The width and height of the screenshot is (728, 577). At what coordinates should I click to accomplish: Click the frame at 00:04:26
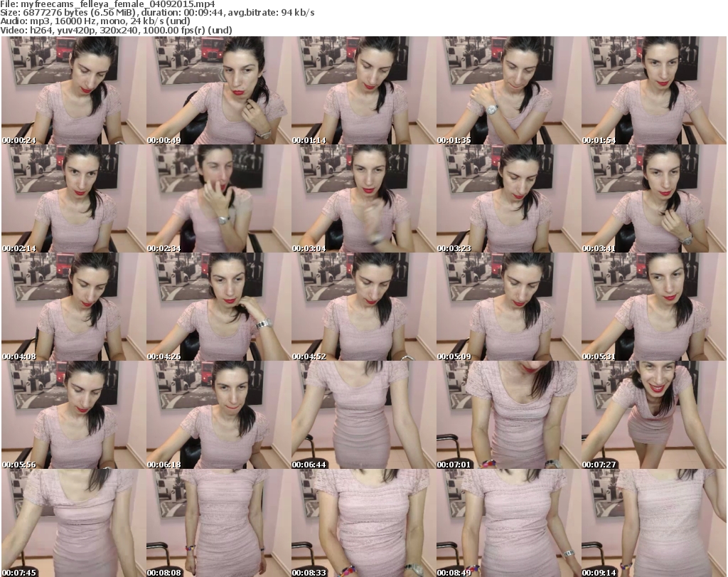point(219,307)
